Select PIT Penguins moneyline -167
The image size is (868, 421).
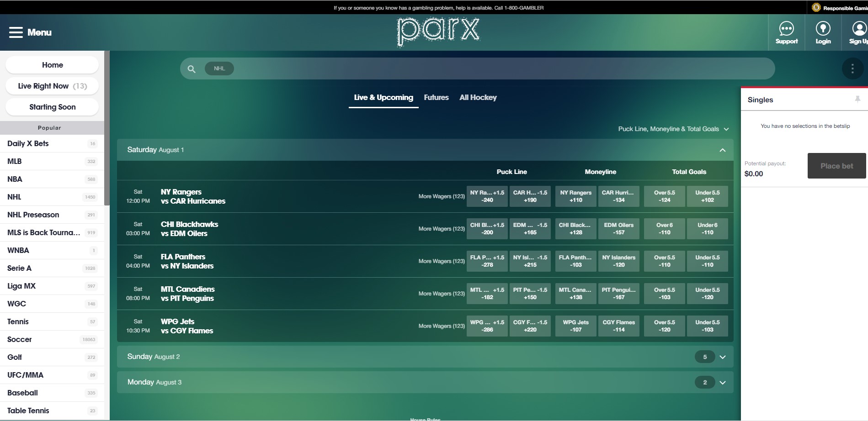pos(619,294)
